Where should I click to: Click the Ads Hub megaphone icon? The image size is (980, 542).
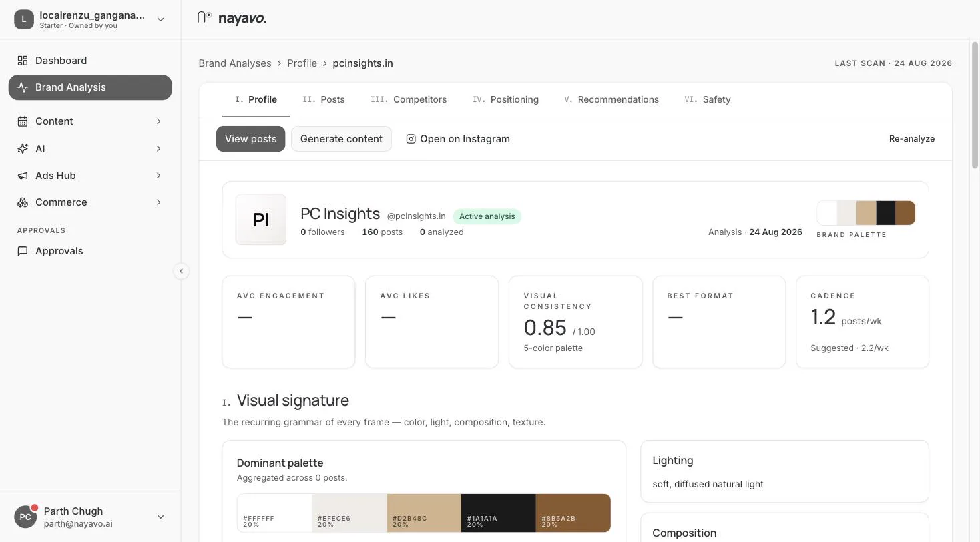(23, 176)
